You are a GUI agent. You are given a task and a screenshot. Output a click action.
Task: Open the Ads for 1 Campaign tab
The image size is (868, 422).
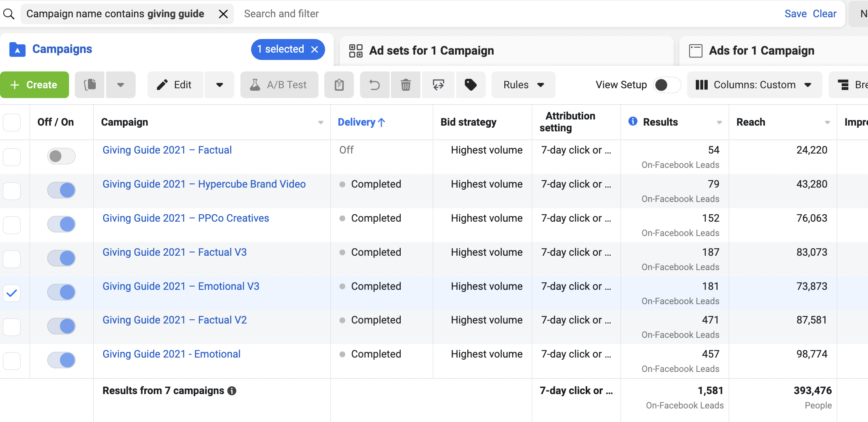tap(761, 50)
